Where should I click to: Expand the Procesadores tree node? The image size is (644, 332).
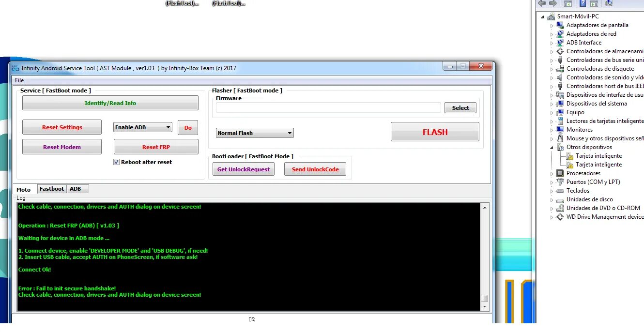552,173
